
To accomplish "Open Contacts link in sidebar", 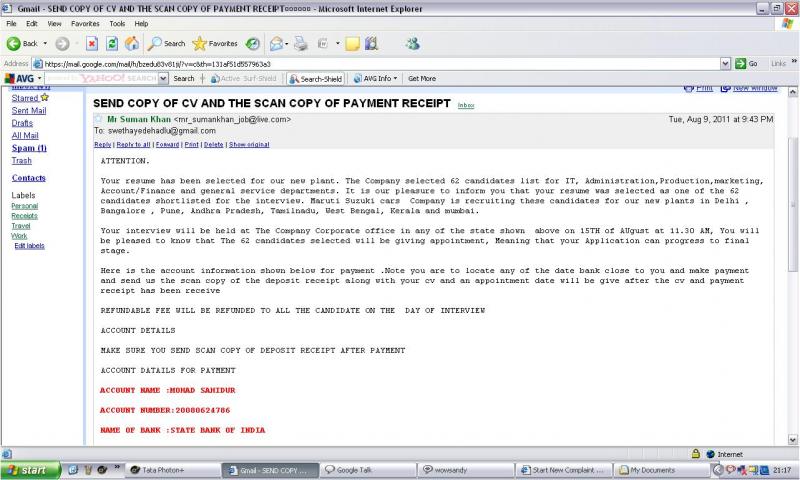I will coord(29,178).
